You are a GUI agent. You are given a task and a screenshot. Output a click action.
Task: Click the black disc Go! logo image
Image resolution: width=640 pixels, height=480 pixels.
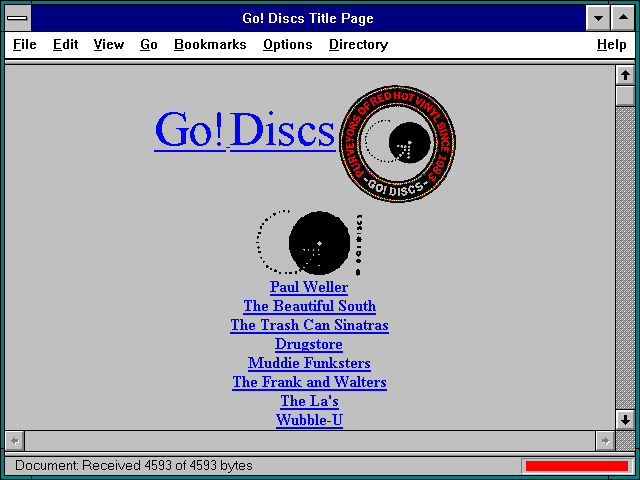[309, 243]
